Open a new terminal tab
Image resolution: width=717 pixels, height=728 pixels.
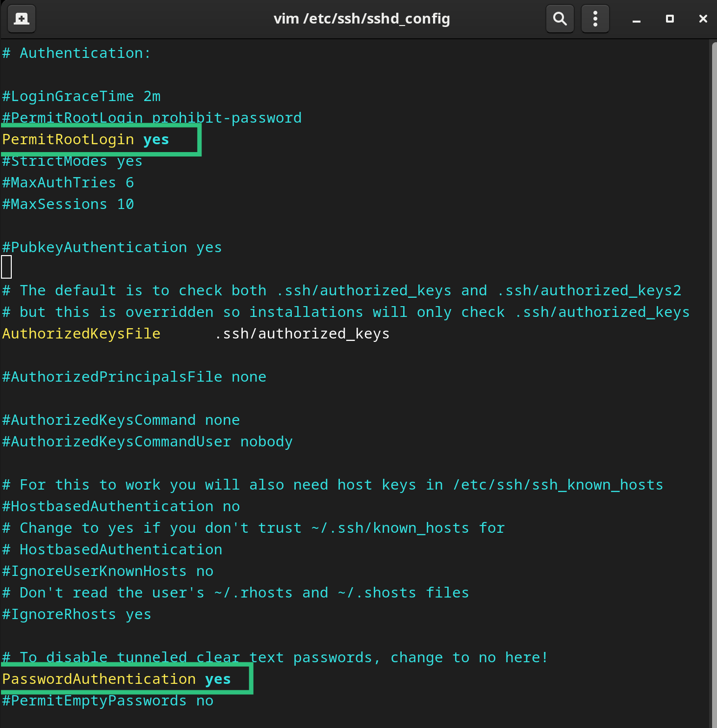click(22, 19)
